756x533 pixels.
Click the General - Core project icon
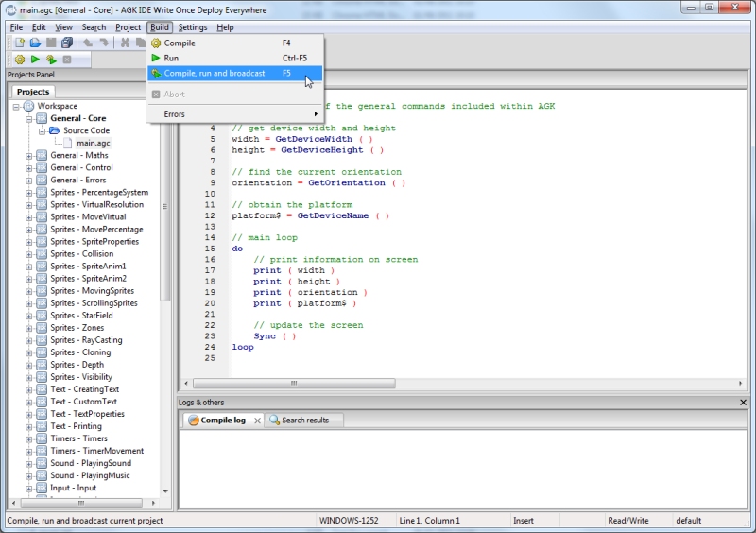tap(42, 118)
